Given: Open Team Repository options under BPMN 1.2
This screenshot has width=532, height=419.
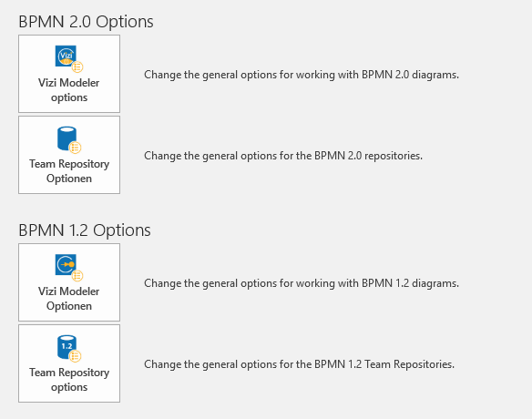Looking at the screenshot, I should [69, 363].
